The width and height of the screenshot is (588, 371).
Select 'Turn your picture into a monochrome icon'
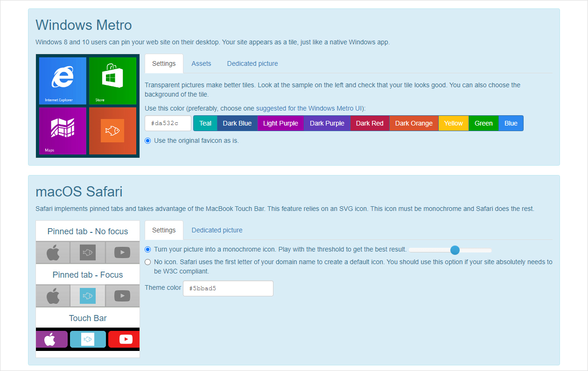point(148,250)
